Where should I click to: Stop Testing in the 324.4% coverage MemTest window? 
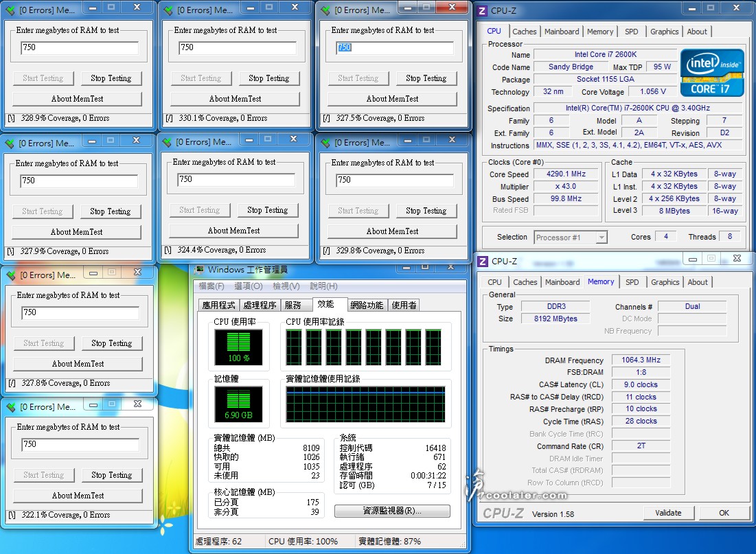[268, 210]
